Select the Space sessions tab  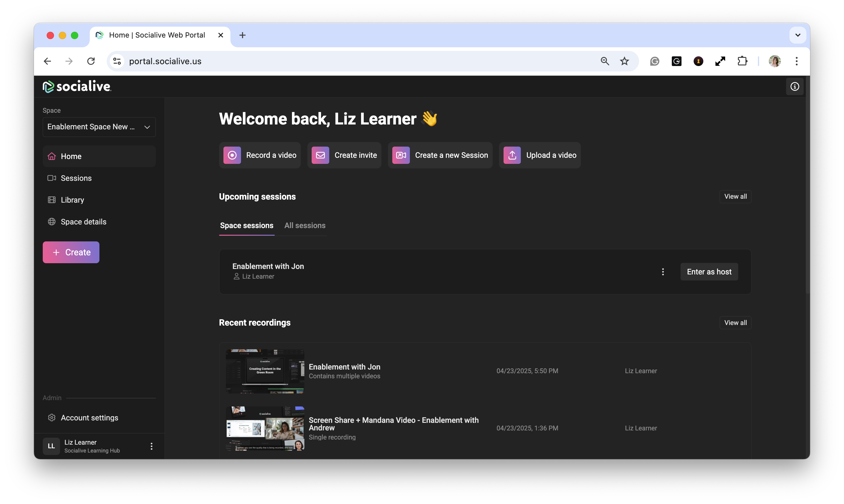tap(246, 226)
